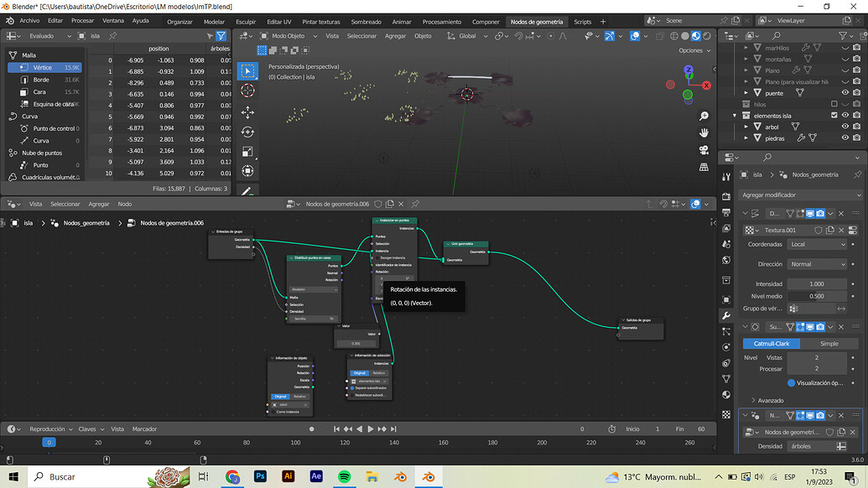Open the Modo Objeto mode dropdown
Screen dimensions: 868x488
pos(288,36)
